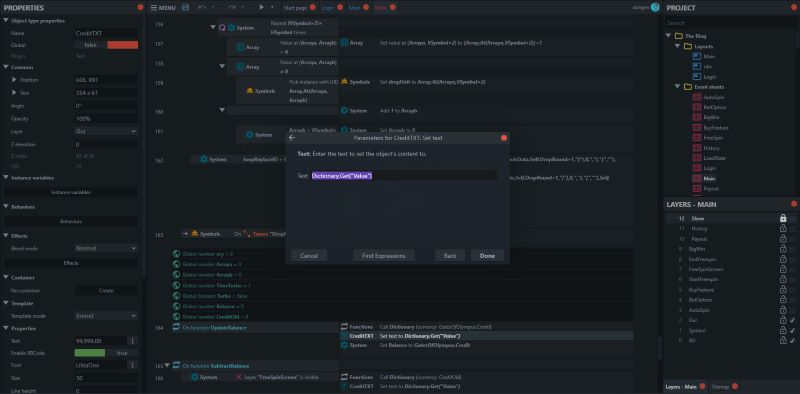Image resolution: width=800 pixels, height=394 pixels.
Task: Collapse the Common section
Action: click(x=6, y=67)
